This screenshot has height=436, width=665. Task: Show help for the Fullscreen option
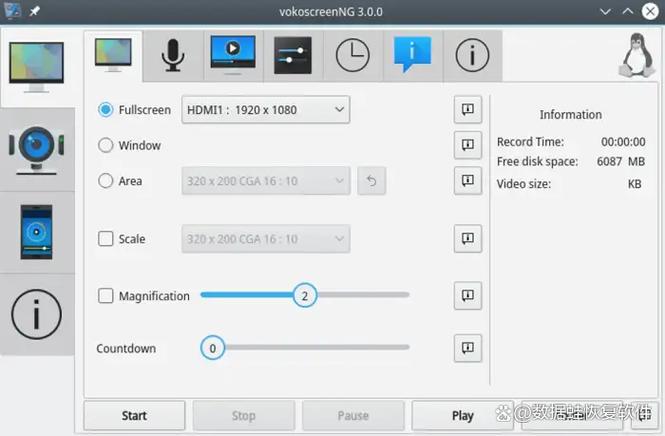[468, 110]
